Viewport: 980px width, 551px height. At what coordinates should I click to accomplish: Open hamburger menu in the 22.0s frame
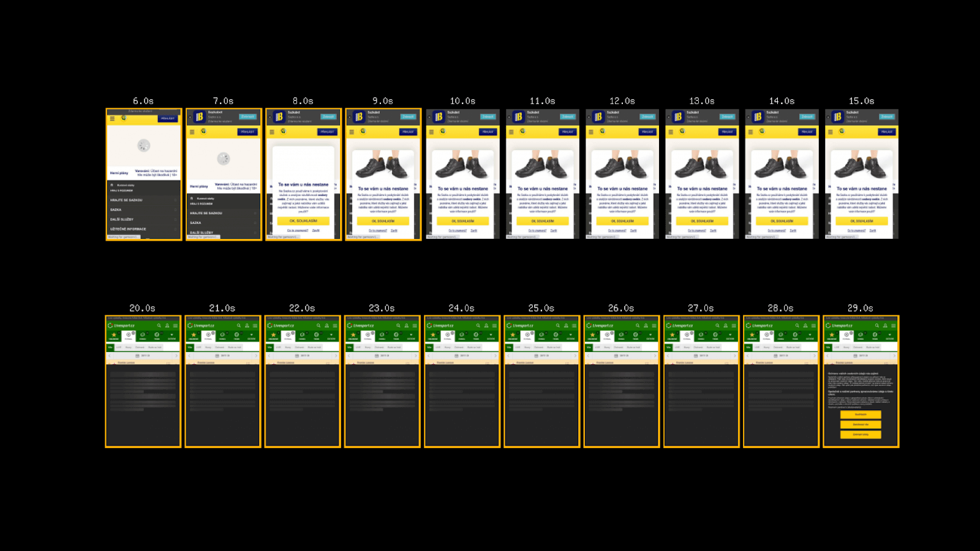tap(334, 326)
